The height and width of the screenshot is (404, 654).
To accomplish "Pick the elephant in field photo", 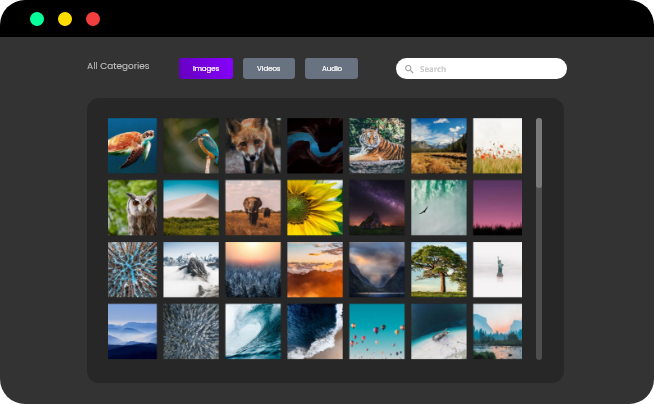I will (254, 207).
